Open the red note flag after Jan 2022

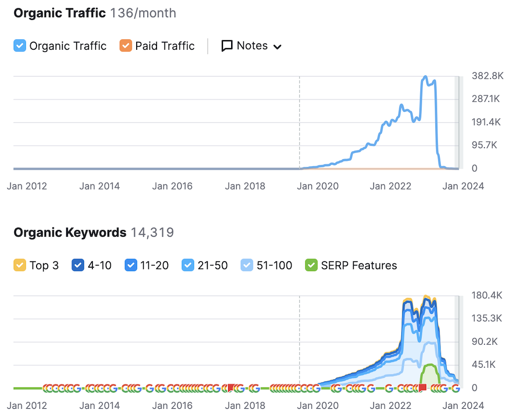[423, 388]
